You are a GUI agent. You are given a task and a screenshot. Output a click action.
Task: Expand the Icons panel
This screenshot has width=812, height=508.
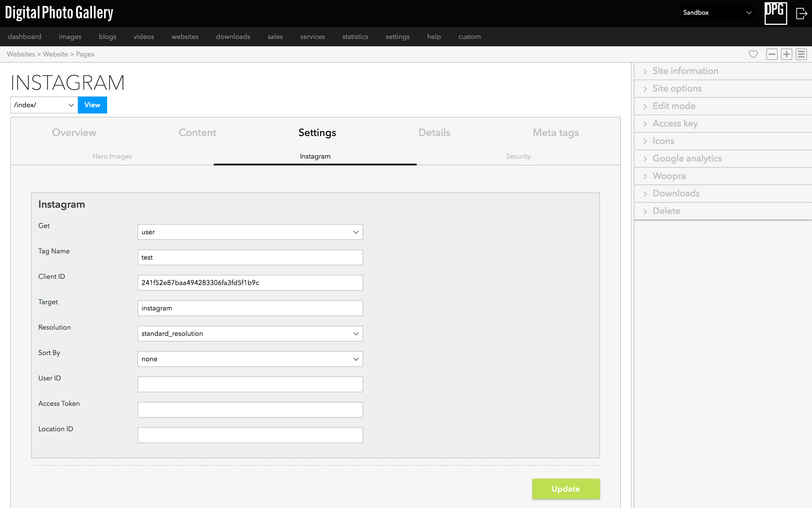723,141
